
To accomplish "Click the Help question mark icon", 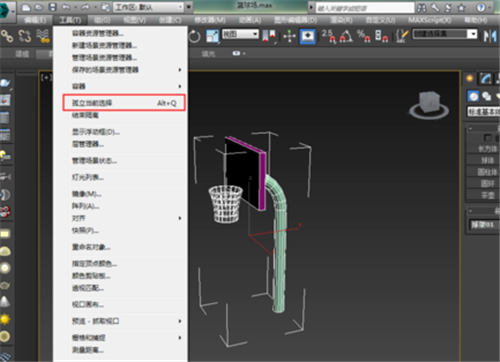I will pos(481,7).
